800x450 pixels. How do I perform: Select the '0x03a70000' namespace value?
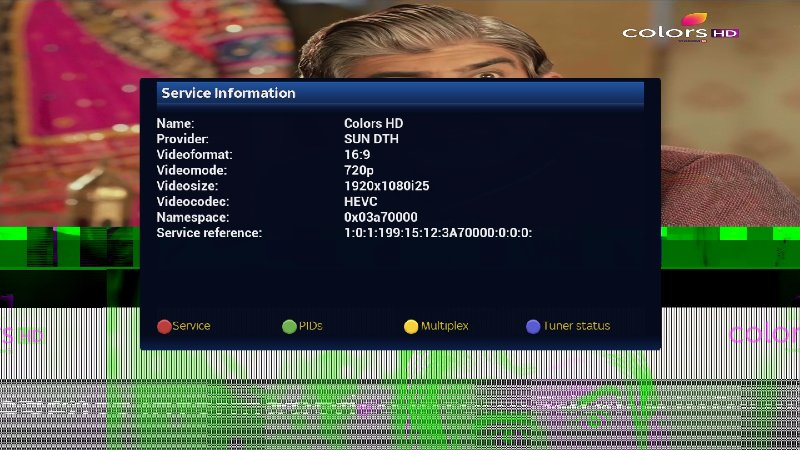tap(381, 217)
